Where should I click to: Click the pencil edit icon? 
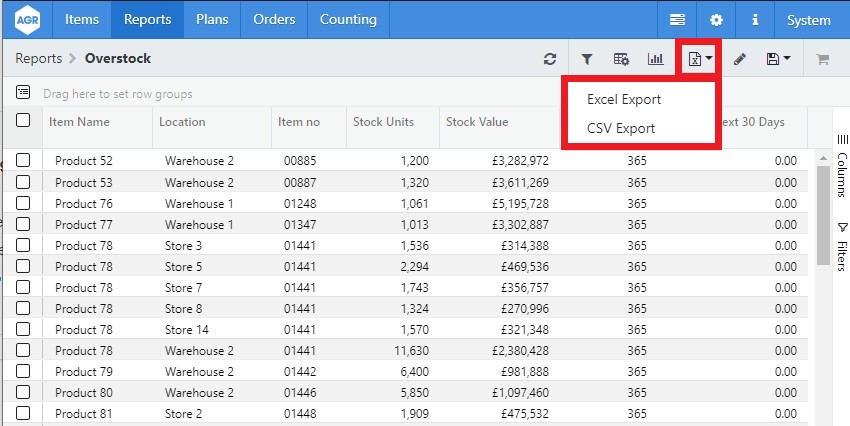pyautogui.click(x=739, y=59)
